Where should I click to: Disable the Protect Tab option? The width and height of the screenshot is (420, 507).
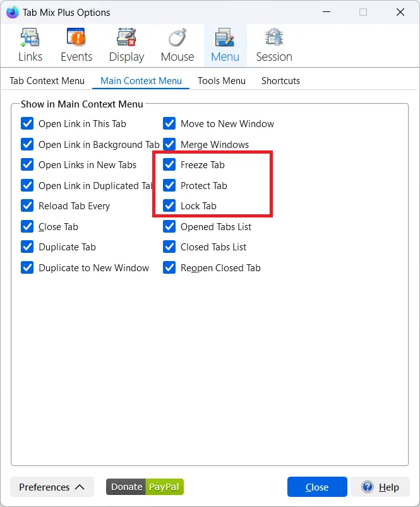click(x=169, y=186)
